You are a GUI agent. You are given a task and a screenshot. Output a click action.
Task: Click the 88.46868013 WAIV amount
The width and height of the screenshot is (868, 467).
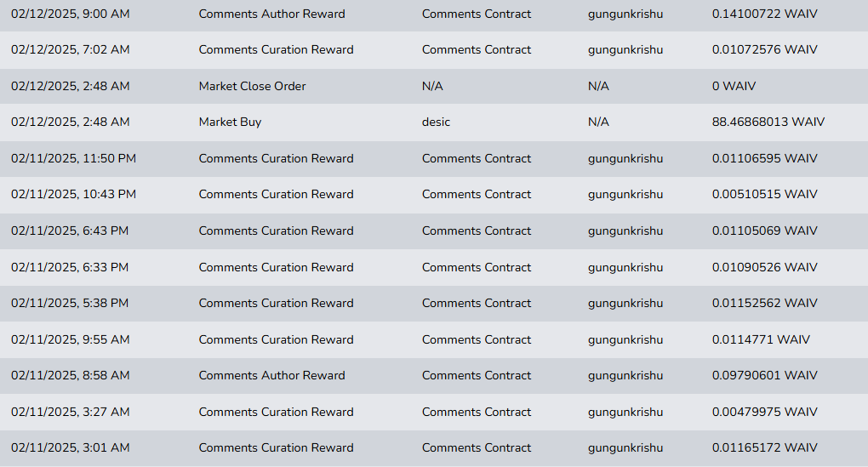pos(768,122)
